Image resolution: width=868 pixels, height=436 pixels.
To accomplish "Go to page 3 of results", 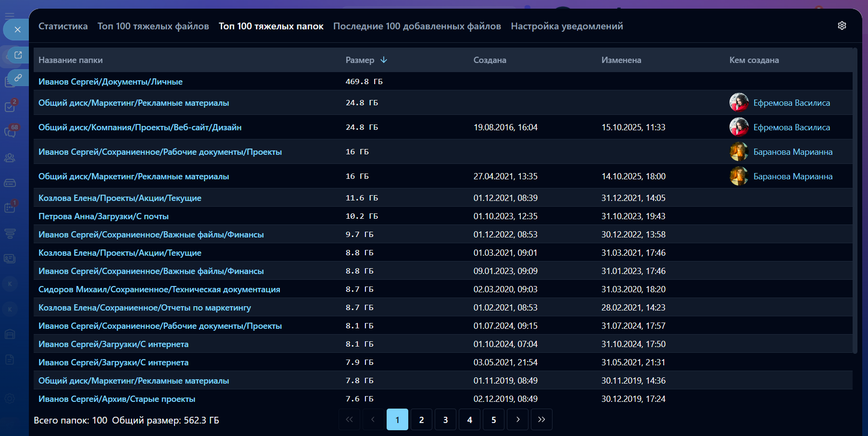I will (x=445, y=420).
